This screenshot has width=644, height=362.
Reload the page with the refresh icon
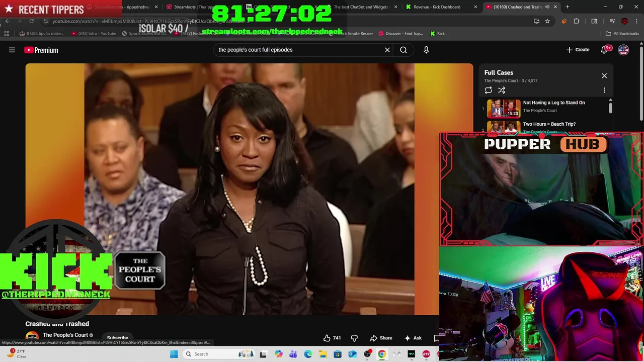pos(31,21)
